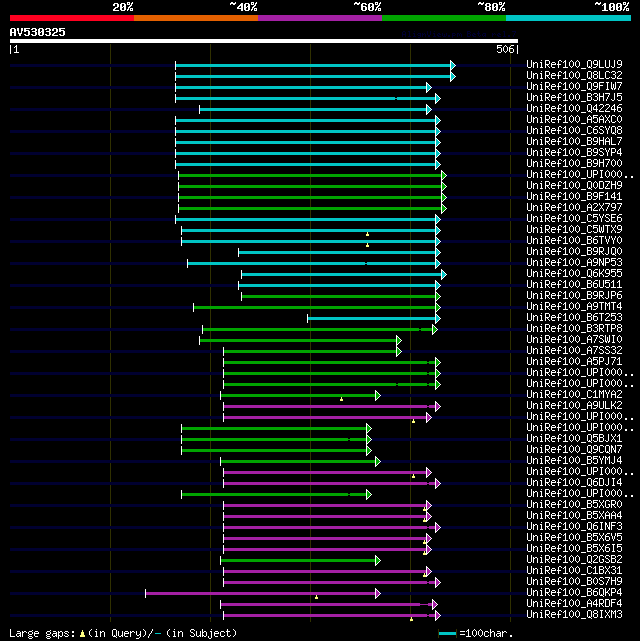Click the yellow gap marker under C1MYA2 bar

point(342,399)
